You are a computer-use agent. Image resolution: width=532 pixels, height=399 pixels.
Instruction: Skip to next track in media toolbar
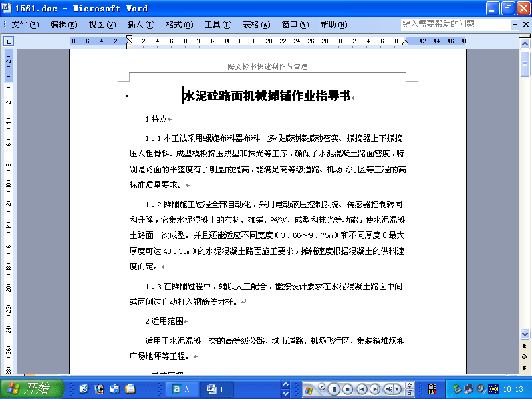pyautogui.click(x=375, y=389)
